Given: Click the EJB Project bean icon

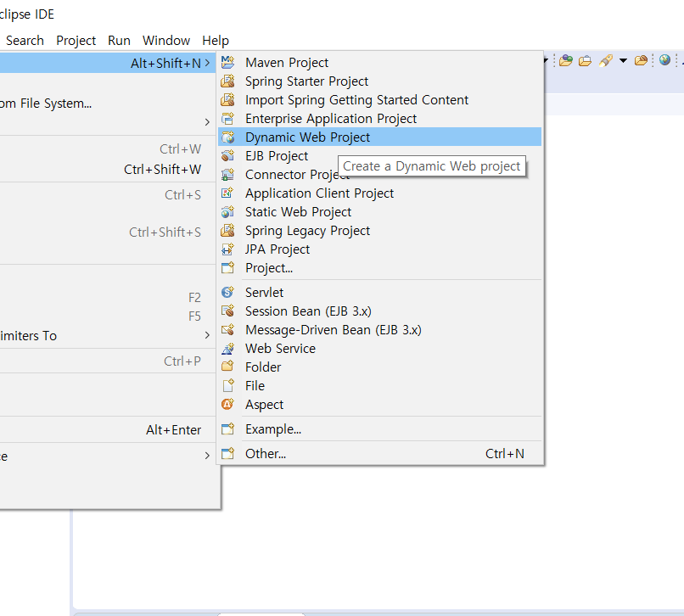Looking at the screenshot, I should (227, 156).
